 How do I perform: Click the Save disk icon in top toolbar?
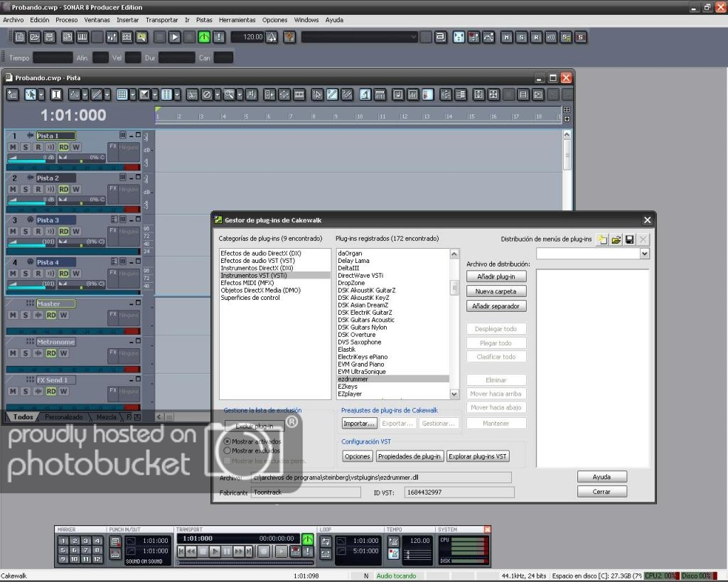(x=50, y=37)
